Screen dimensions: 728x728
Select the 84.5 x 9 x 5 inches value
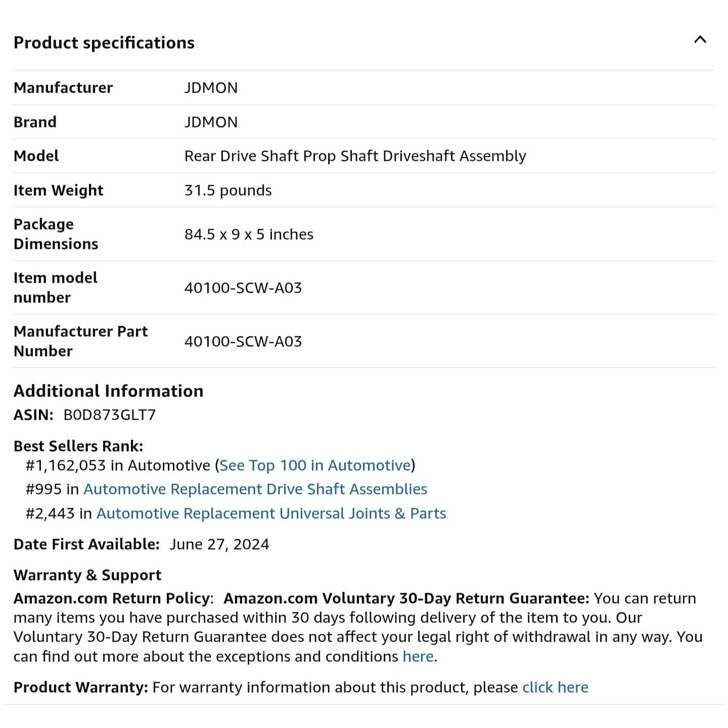tap(249, 234)
